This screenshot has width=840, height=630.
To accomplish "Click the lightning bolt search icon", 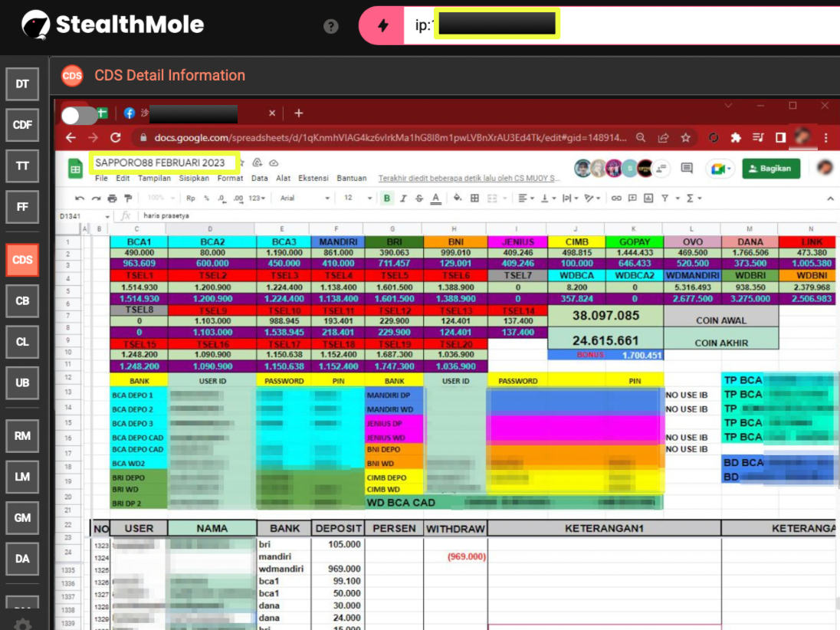I will click(x=382, y=25).
